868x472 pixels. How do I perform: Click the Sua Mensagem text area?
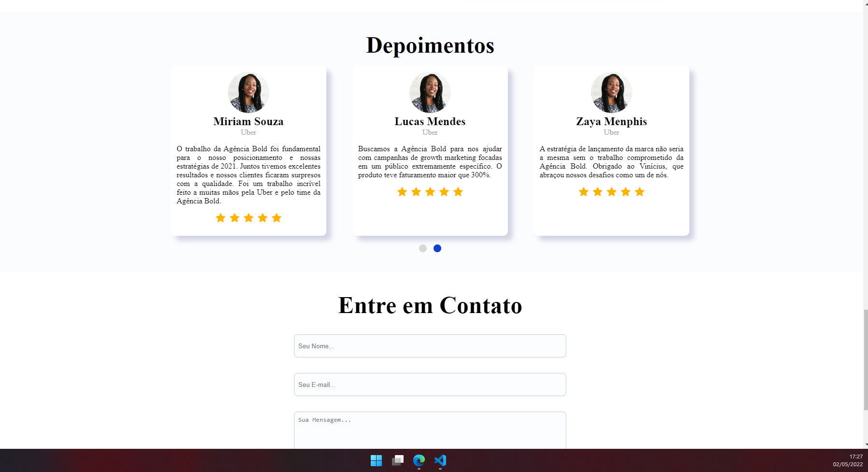click(429, 430)
